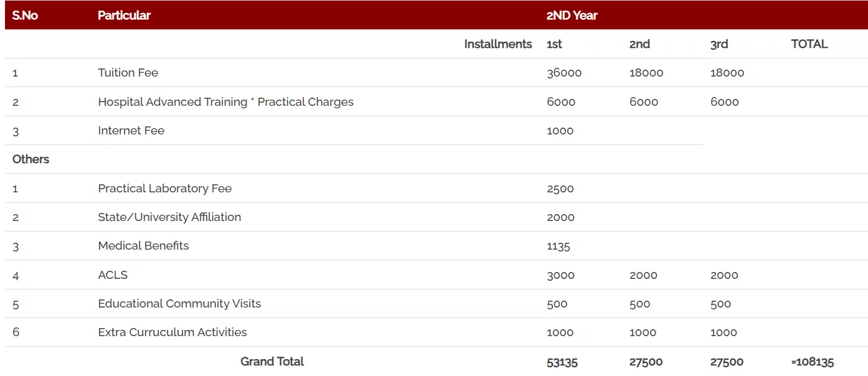Select Hospital Advanced Training Practical Charges text
The width and height of the screenshot is (868, 376).
tap(225, 102)
